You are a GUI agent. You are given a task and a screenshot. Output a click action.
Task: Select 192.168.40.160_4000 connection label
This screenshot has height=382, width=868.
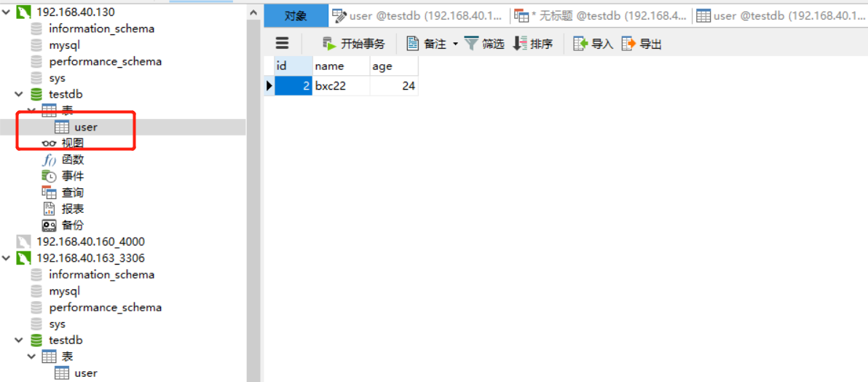pos(91,242)
